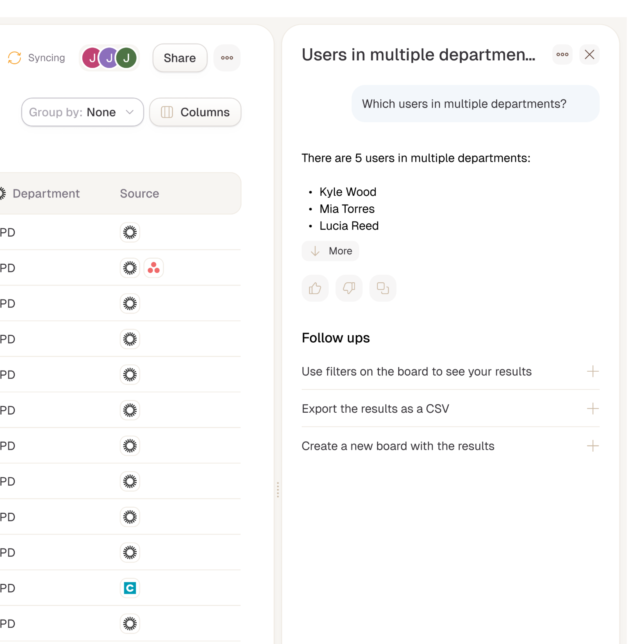The image size is (644, 644).
Task: Click the Department column header
Action: click(x=46, y=193)
